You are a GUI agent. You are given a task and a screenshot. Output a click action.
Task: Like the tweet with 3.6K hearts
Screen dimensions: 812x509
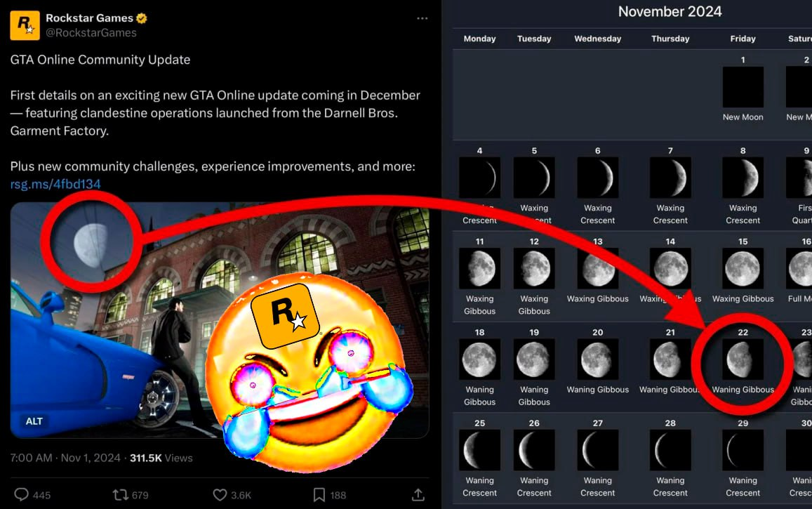tap(220, 494)
